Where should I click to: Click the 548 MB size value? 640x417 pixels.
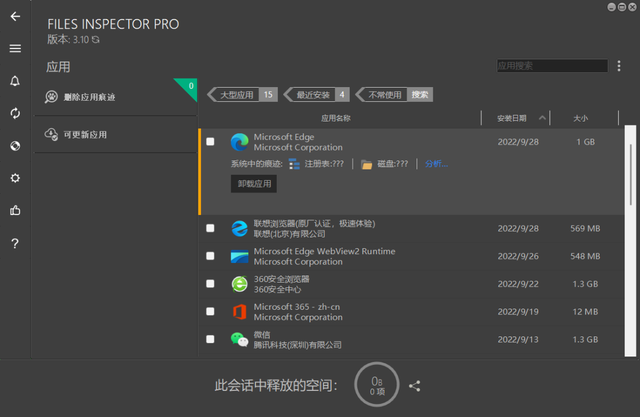(585, 256)
